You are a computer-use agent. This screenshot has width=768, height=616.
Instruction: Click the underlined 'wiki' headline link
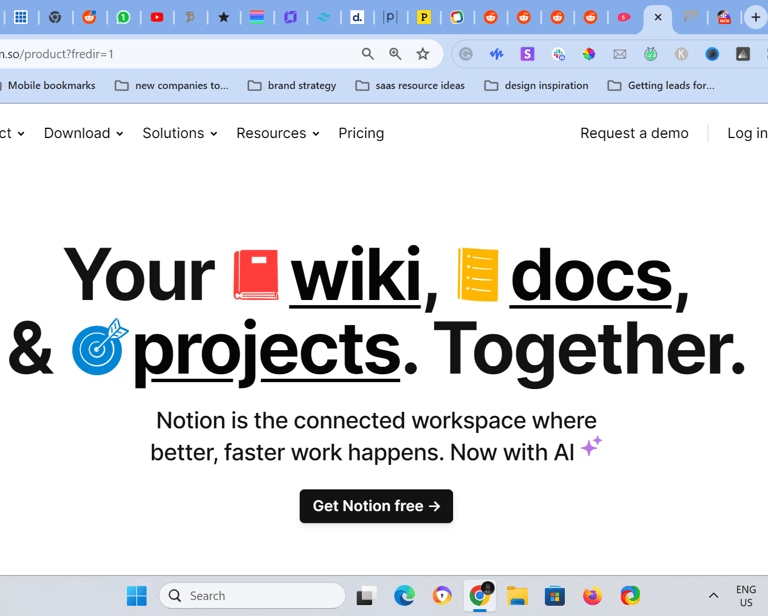[355, 277]
